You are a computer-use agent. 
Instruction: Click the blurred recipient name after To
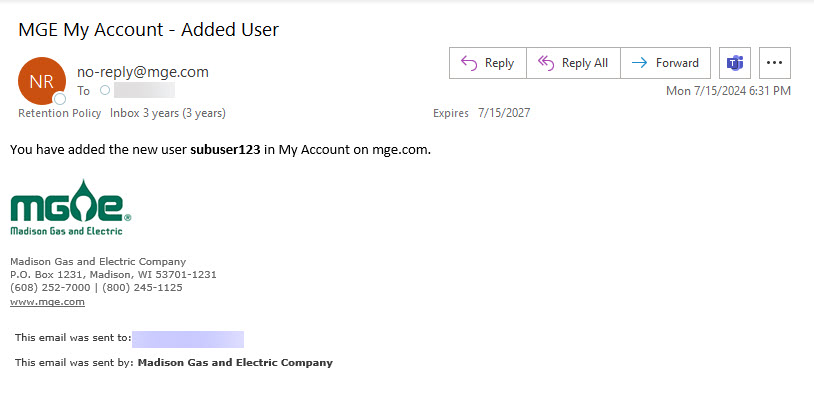click(145, 90)
